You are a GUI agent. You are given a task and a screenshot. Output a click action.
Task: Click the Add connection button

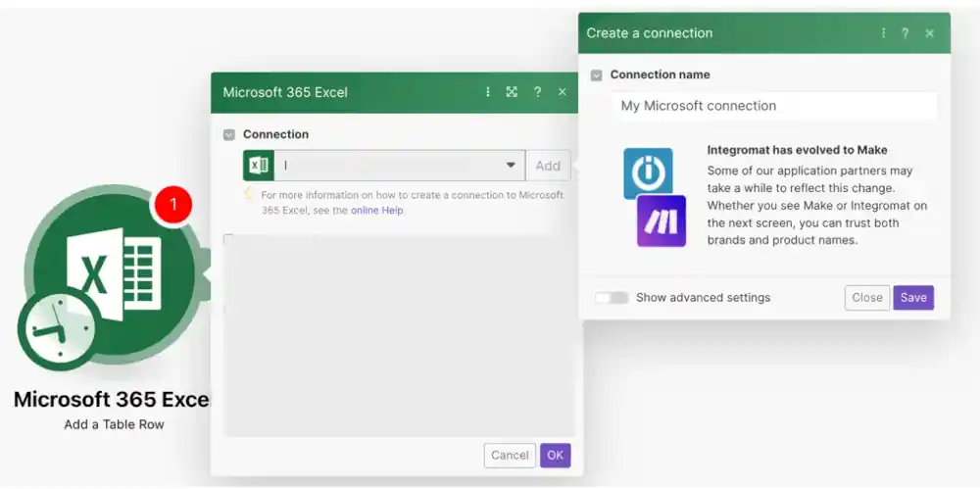tap(548, 166)
